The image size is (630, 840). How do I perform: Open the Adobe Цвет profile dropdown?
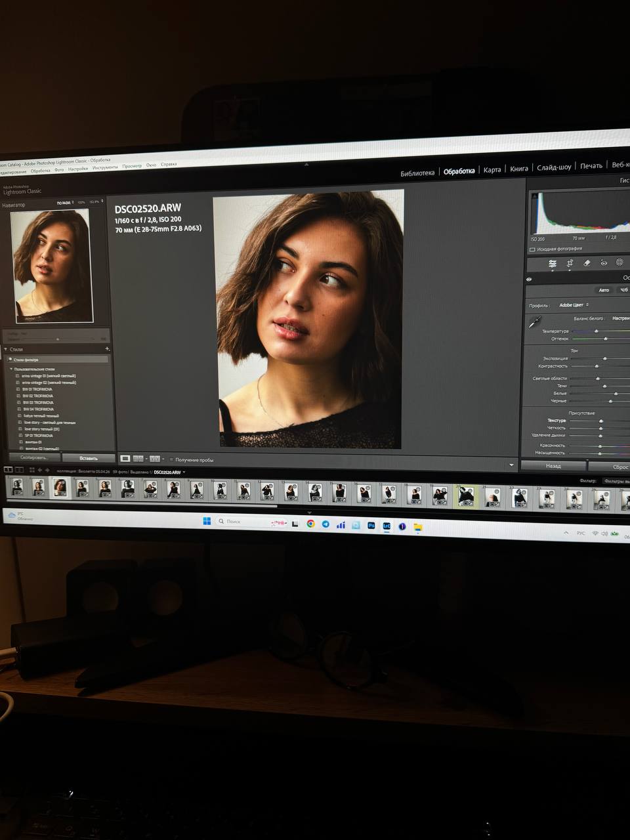(x=573, y=305)
